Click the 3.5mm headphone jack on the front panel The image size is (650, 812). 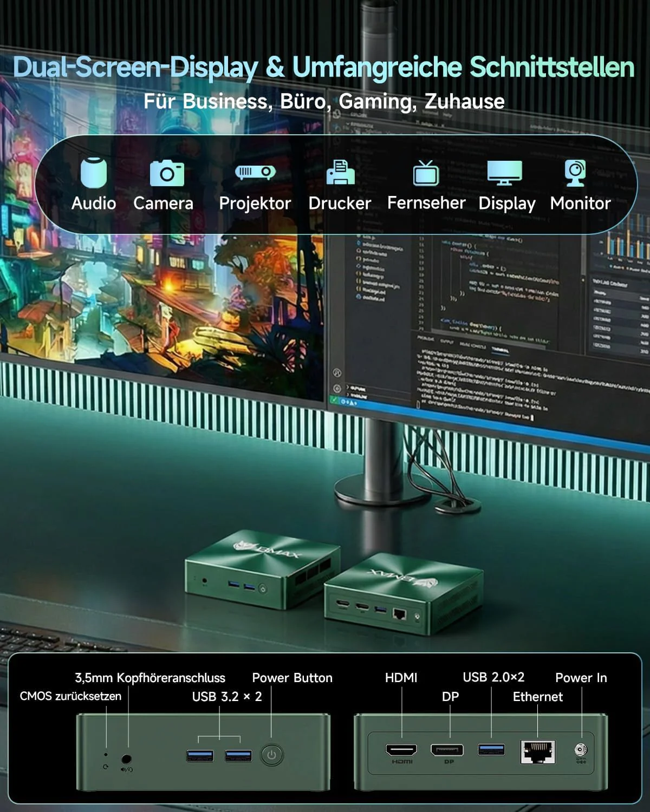click(x=127, y=758)
